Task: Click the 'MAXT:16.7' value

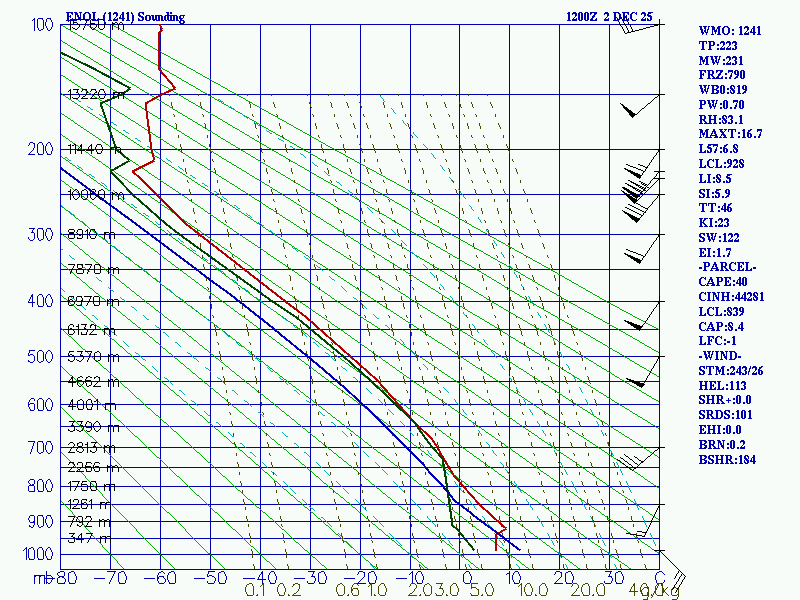Action: click(730, 134)
